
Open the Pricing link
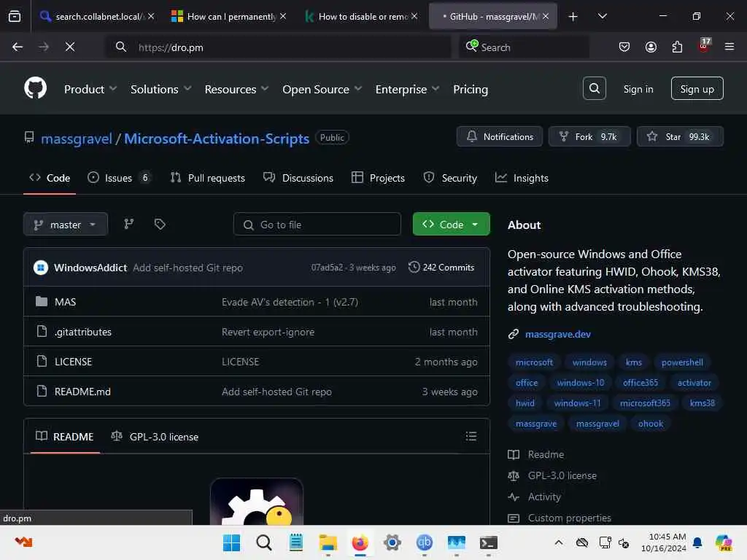[x=471, y=89]
